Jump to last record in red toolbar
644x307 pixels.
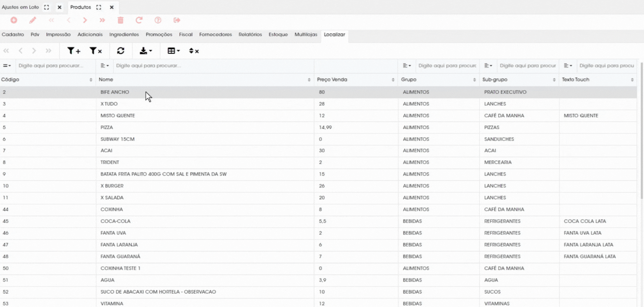(102, 20)
